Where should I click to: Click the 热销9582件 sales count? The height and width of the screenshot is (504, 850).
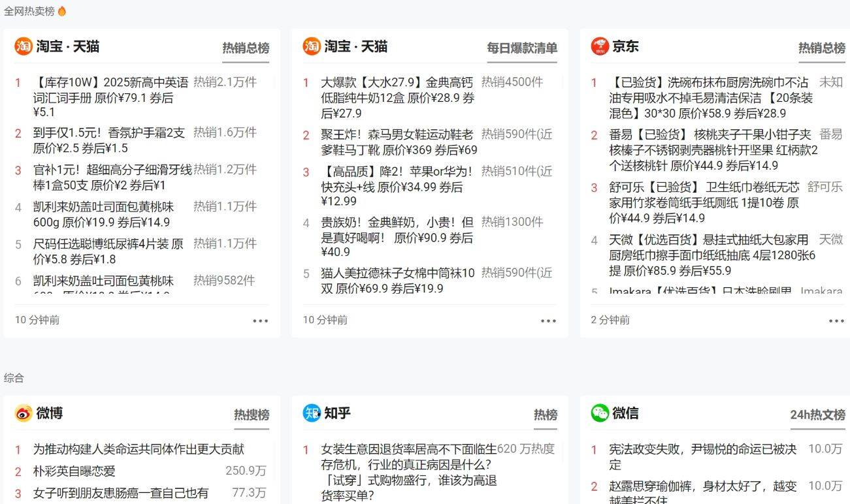[224, 280]
